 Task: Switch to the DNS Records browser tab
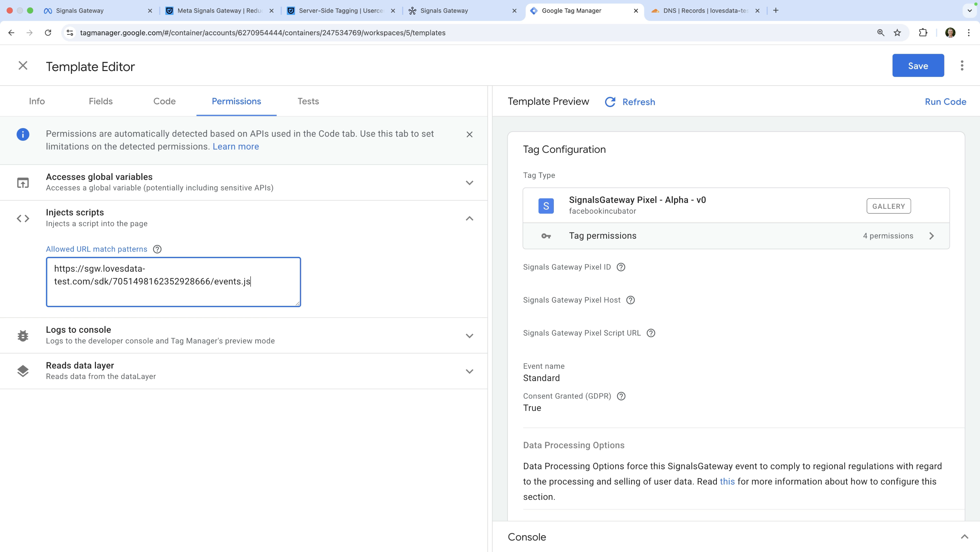click(706, 11)
